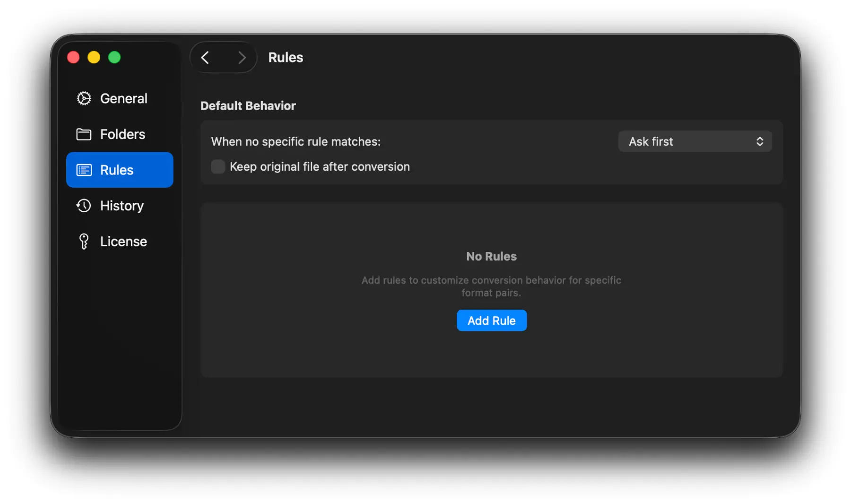Click the 'Keep original file after conversion' label
851x504 pixels.
point(320,167)
